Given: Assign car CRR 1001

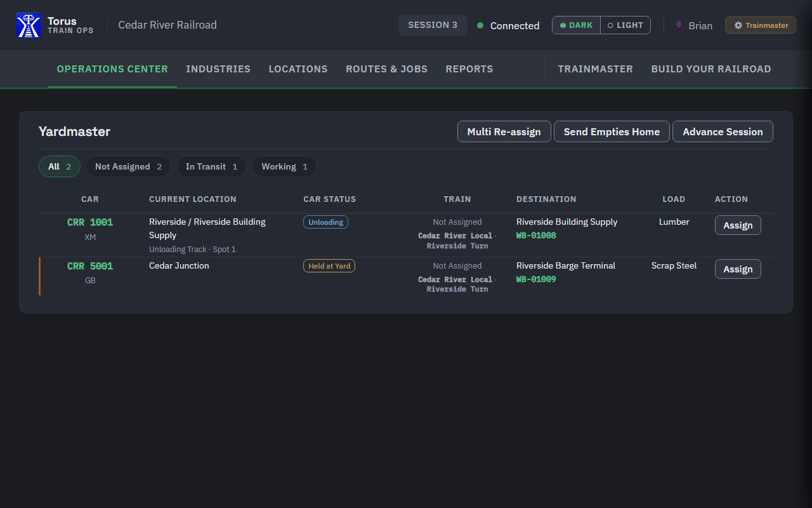Looking at the screenshot, I should [738, 225].
